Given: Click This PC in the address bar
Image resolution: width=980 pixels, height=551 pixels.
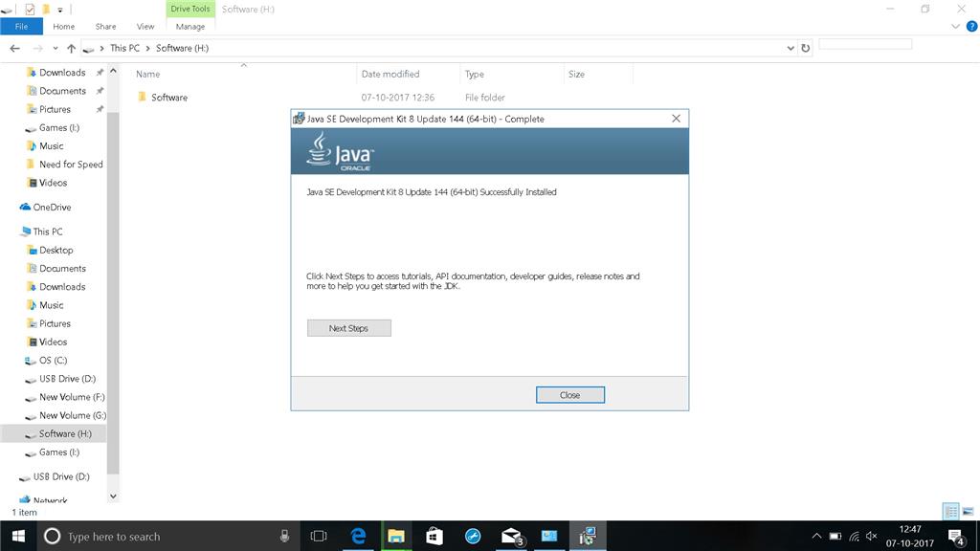Looking at the screenshot, I should pyautogui.click(x=124, y=48).
